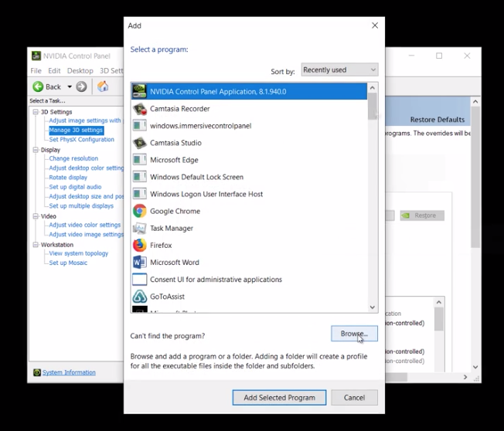Image resolution: width=504 pixels, height=431 pixels.
Task: Open Change resolution
Action: [73, 158]
